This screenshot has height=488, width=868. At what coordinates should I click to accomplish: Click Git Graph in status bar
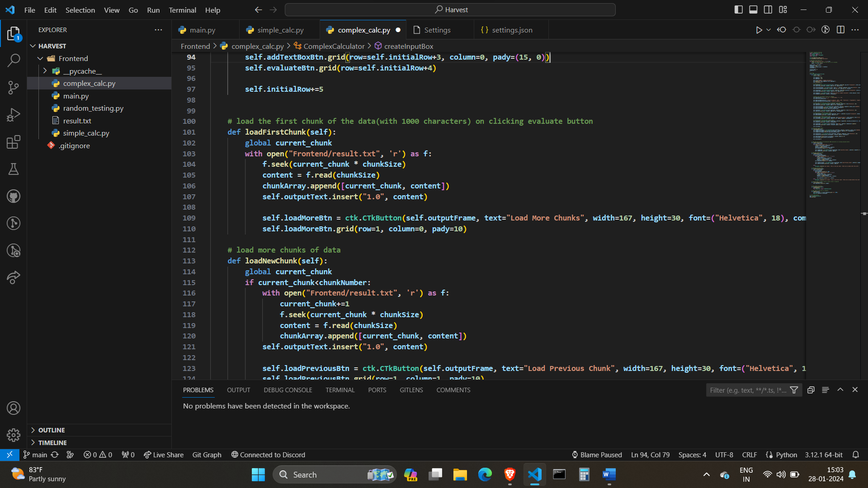point(207,455)
